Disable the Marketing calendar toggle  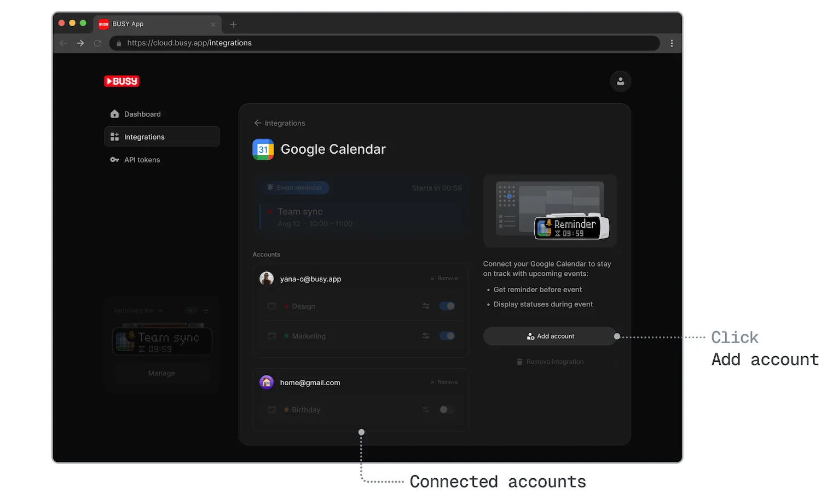447,336
